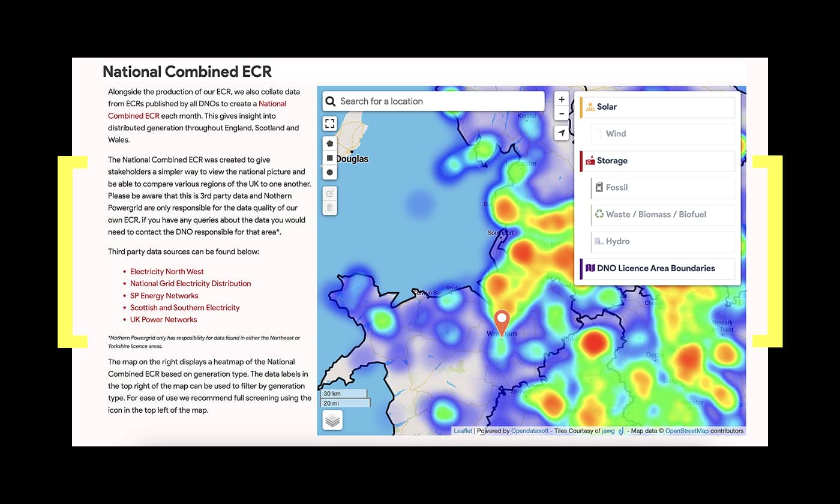Click the Search for a location field

(x=438, y=101)
